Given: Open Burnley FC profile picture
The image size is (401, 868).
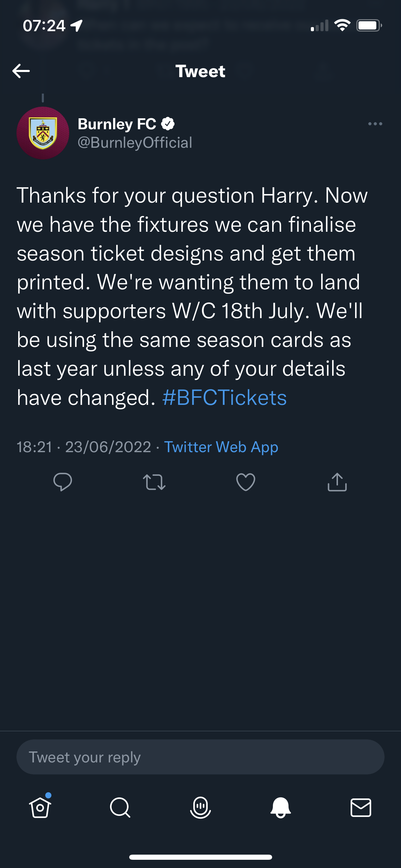Looking at the screenshot, I should [43, 133].
